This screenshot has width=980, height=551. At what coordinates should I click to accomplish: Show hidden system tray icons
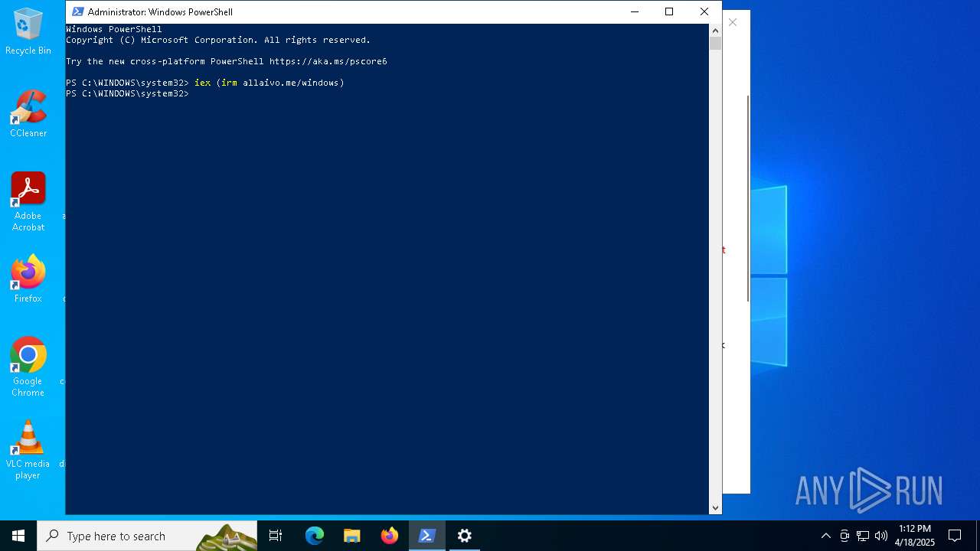[x=825, y=536]
